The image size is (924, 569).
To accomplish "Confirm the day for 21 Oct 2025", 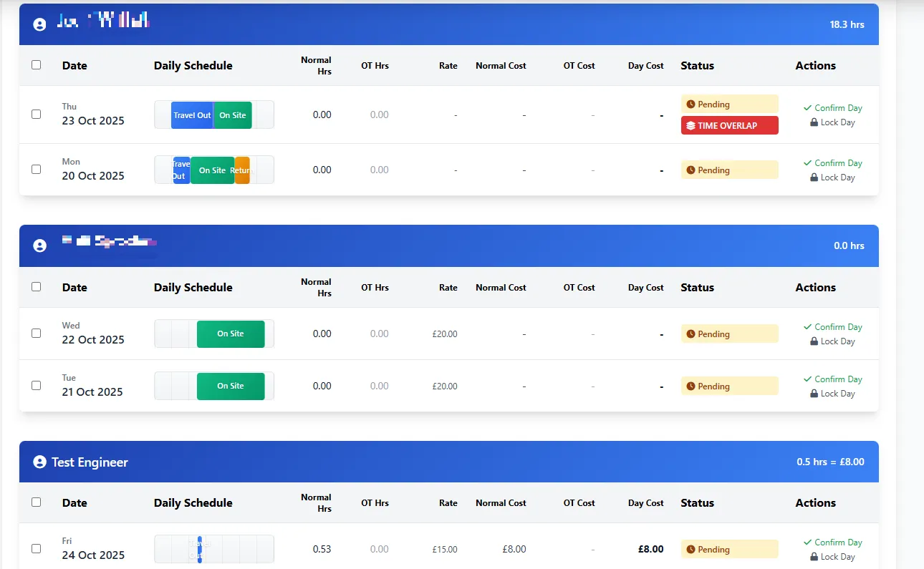I will pos(832,379).
